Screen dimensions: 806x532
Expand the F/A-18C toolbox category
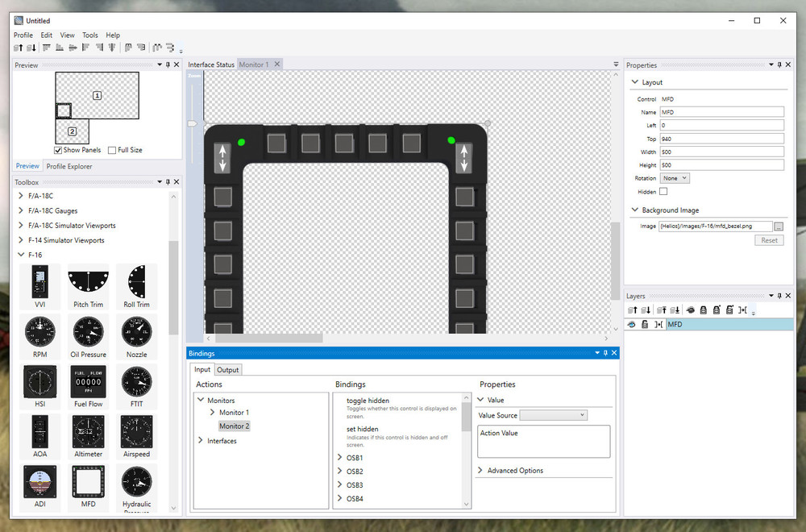(21, 196)
